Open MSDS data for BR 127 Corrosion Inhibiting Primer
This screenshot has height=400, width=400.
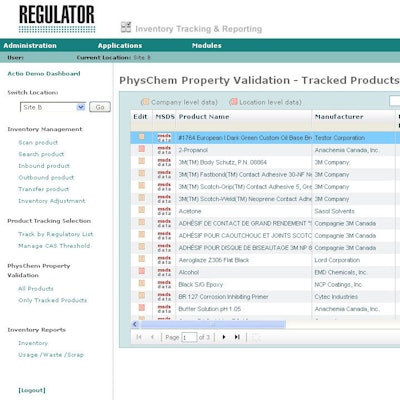(x=164, y=297)
